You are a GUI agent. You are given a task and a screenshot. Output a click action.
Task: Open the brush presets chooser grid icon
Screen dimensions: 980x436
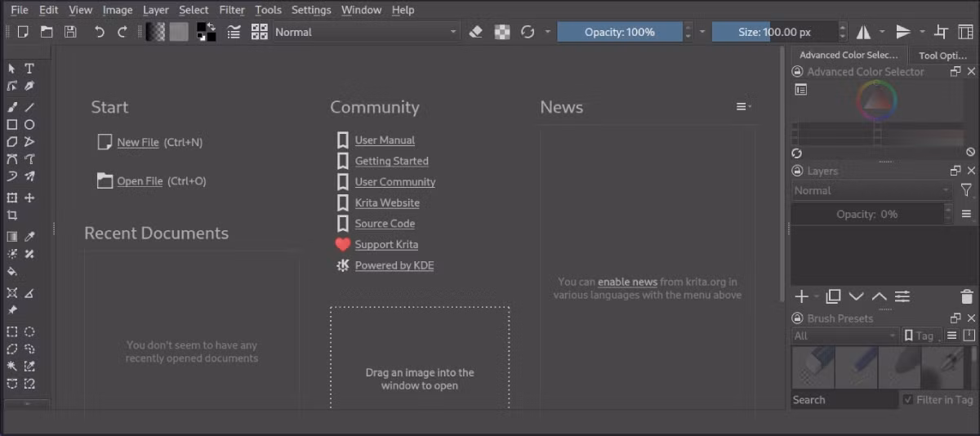pos(260,32)
